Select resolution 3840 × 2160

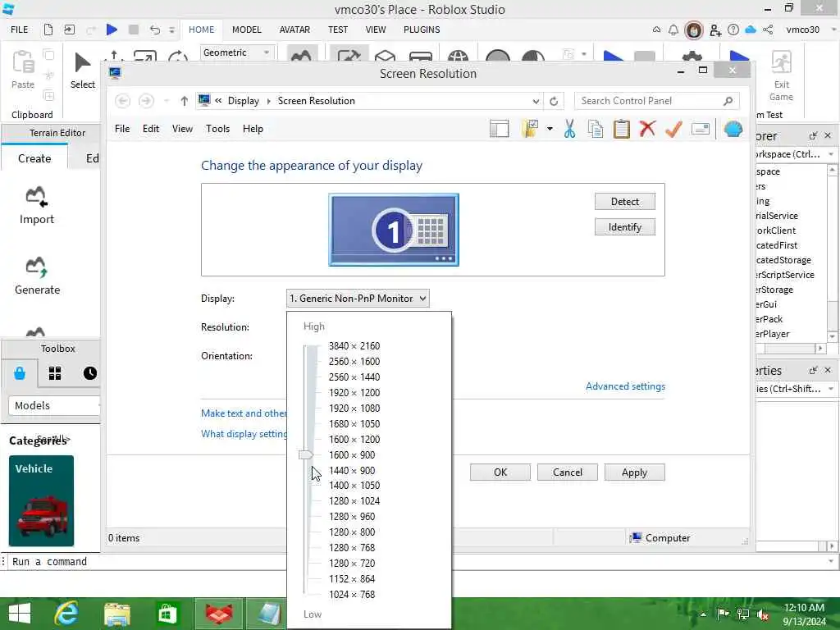tap(354, 346)
